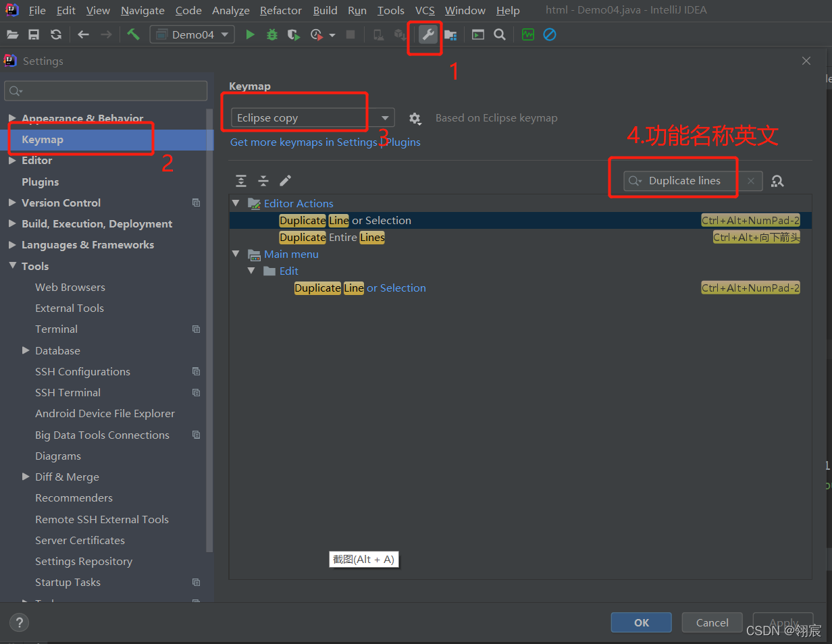Click the Build Project hammer icon
Image resolution: width=832 pixels, height=644 pixels.
point(134,34)
